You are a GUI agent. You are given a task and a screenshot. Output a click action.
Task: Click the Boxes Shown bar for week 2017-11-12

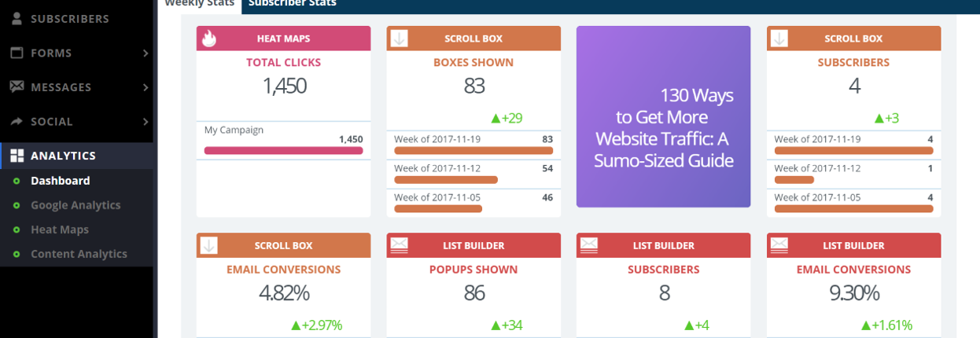[446, 180]
